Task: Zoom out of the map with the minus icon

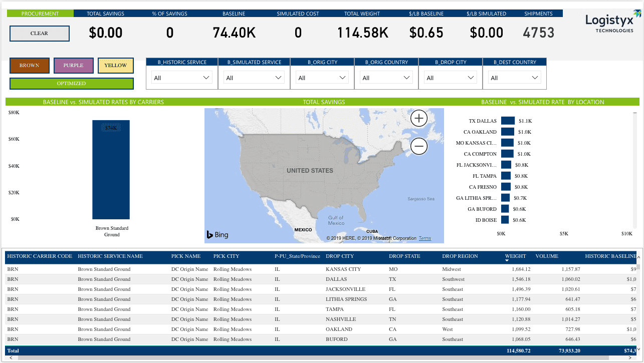Action: pyautogui.click(x=418, y=147)
